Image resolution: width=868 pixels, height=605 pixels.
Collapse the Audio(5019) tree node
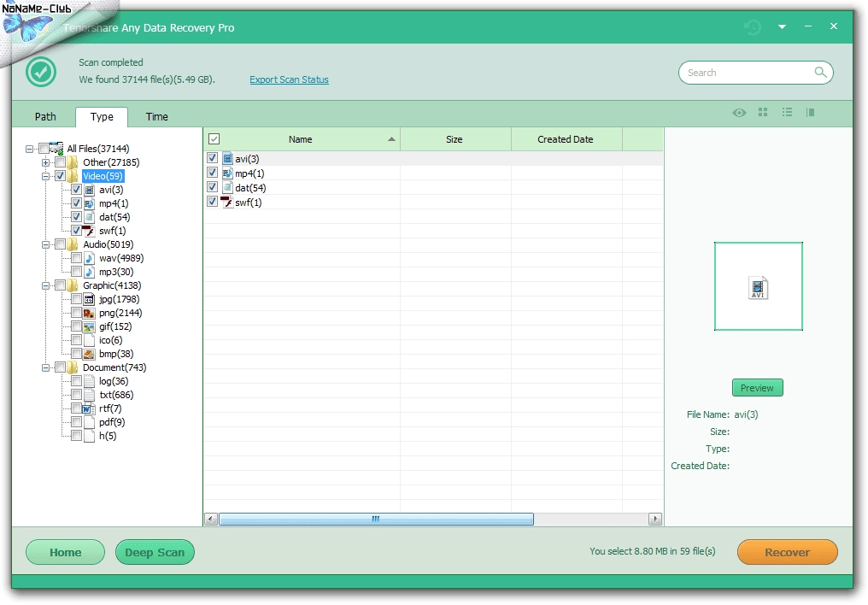point(46,244)
